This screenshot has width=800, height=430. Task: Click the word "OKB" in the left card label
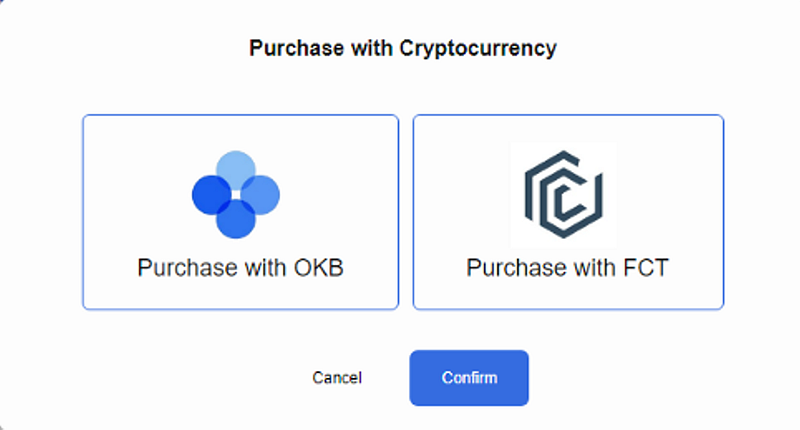318,268
